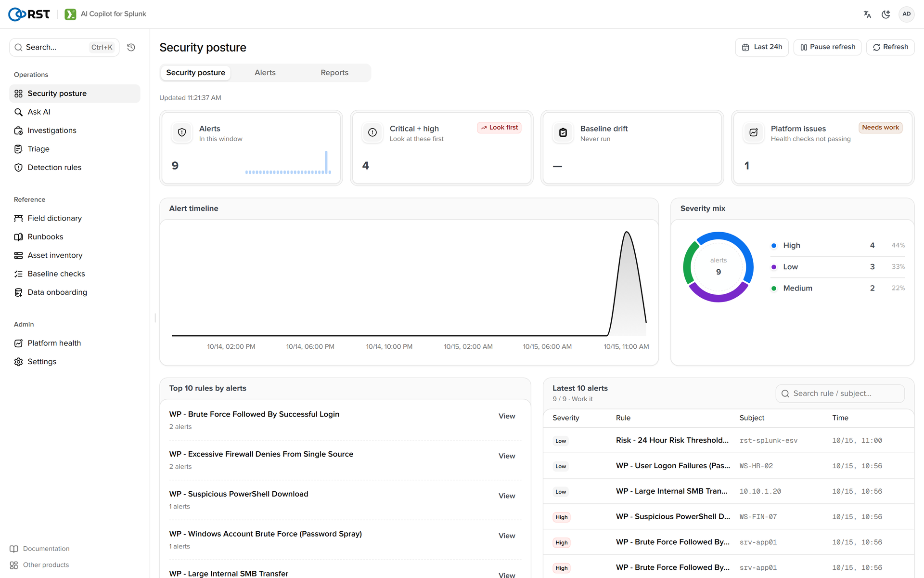Click the Look first badge
Image resolution: width=924 pixels, height=578 pixels.
click(x=500, y=128)
